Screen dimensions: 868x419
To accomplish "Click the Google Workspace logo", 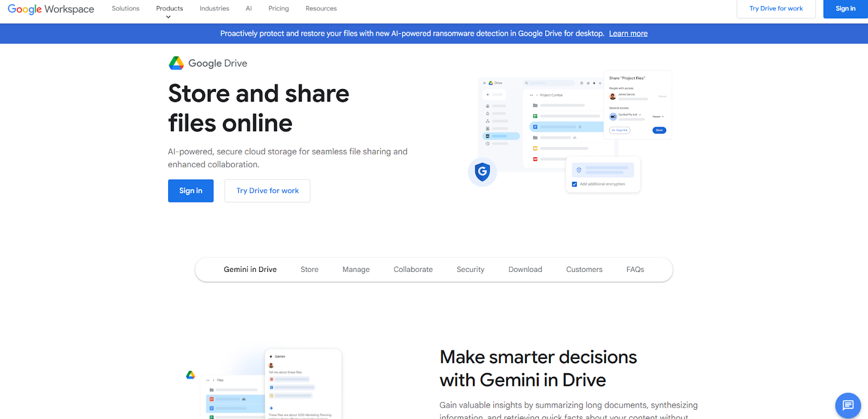I will 51,9.
